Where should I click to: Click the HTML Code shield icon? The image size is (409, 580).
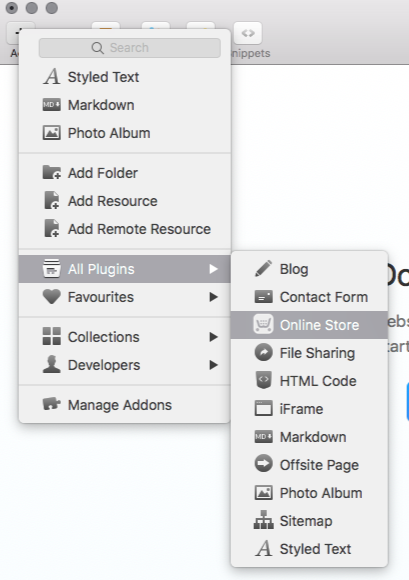tap(263, 380)
